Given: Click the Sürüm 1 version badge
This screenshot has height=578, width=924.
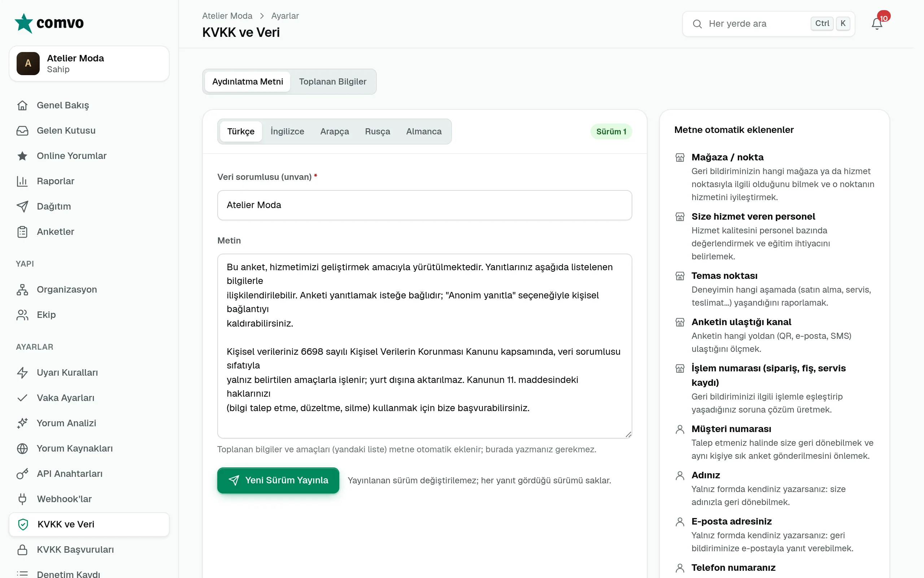Looking at the screenshot, I should 611,131.
